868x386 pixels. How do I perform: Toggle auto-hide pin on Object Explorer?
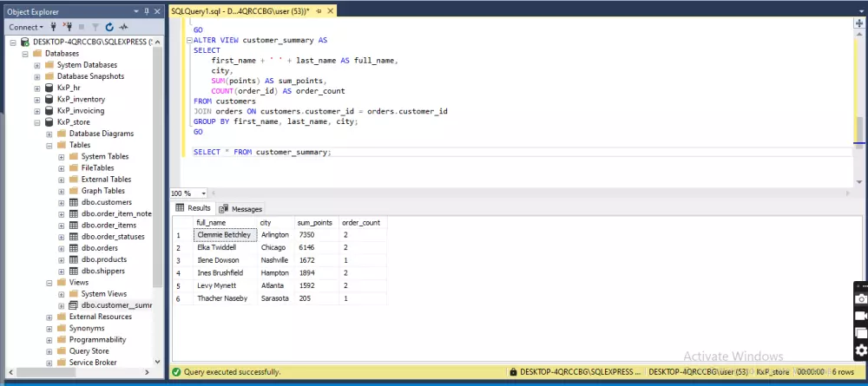pos(147,11)
